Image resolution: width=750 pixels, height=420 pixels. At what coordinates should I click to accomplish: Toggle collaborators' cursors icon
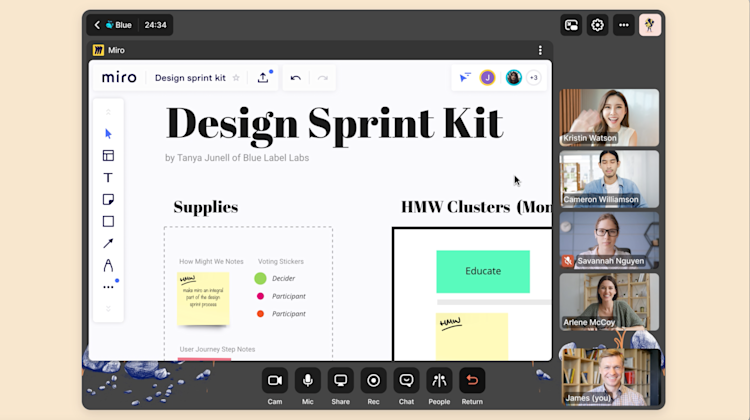[x=464, y=77]
